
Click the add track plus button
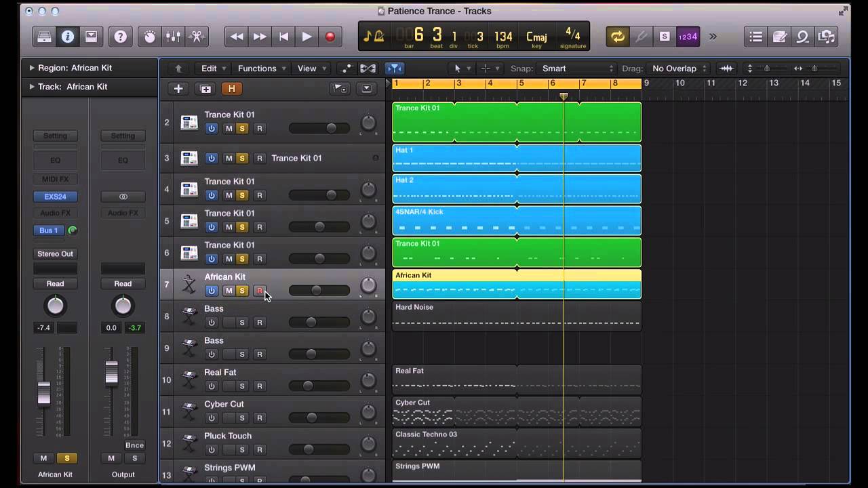point(178,89)
